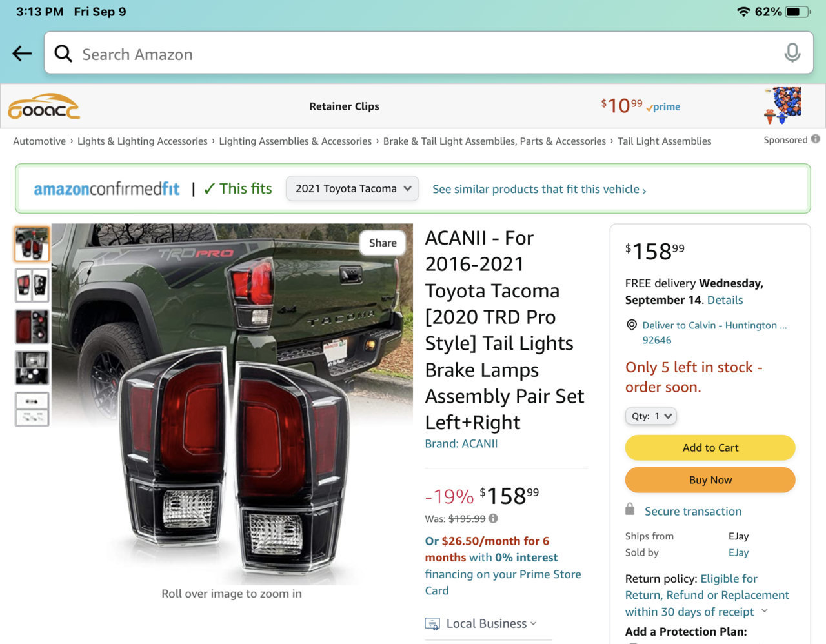
Task: Click the Add to Cart button
Action: pos(710,448)
